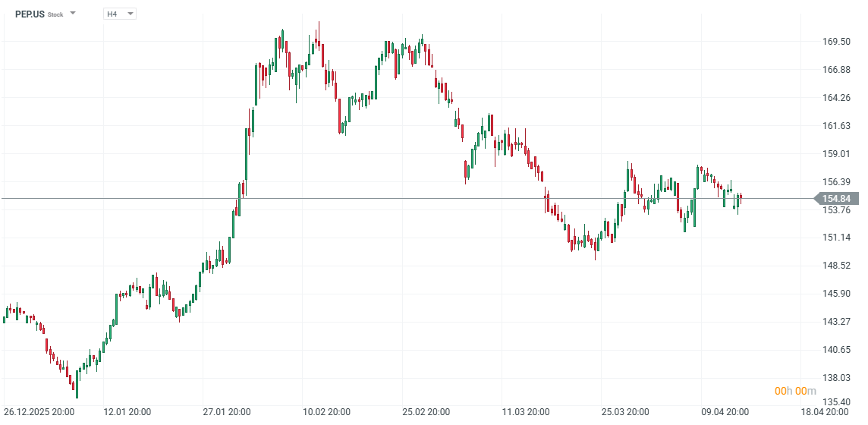Select the 10.02 20:00 time marker
868x425 pixels.
[x=326, y=412]
